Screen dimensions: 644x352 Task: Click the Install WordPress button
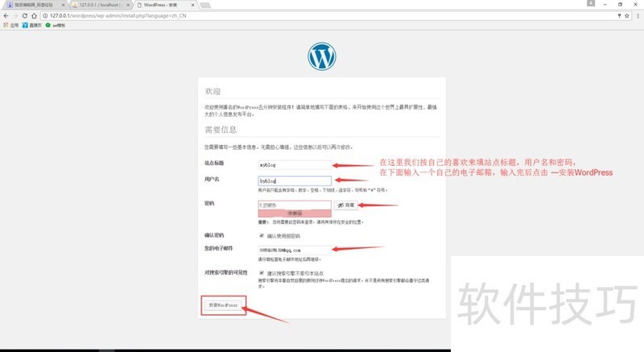(x=223, y=305)
